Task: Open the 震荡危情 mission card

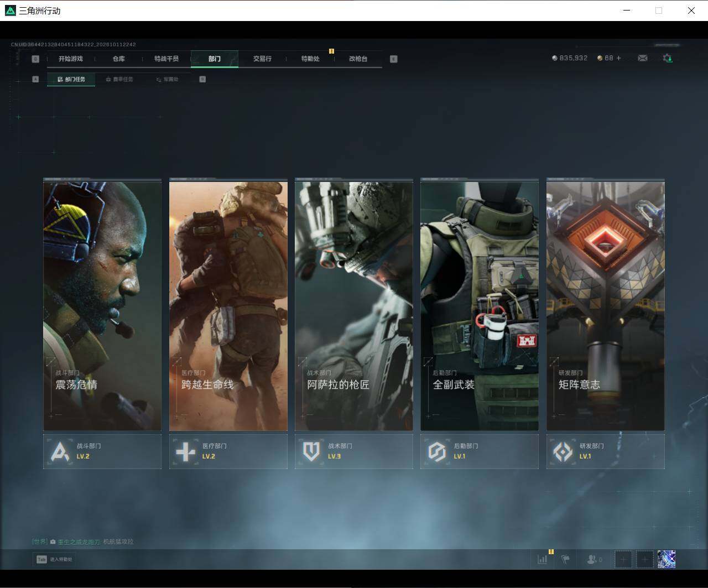Action: 102,305
